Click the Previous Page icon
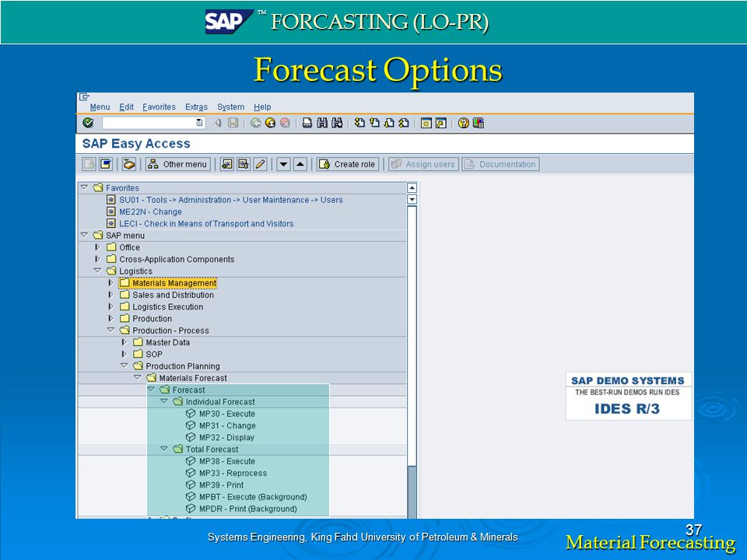The height and width of the screenshot is (560, 747). [x=374, y=123]
